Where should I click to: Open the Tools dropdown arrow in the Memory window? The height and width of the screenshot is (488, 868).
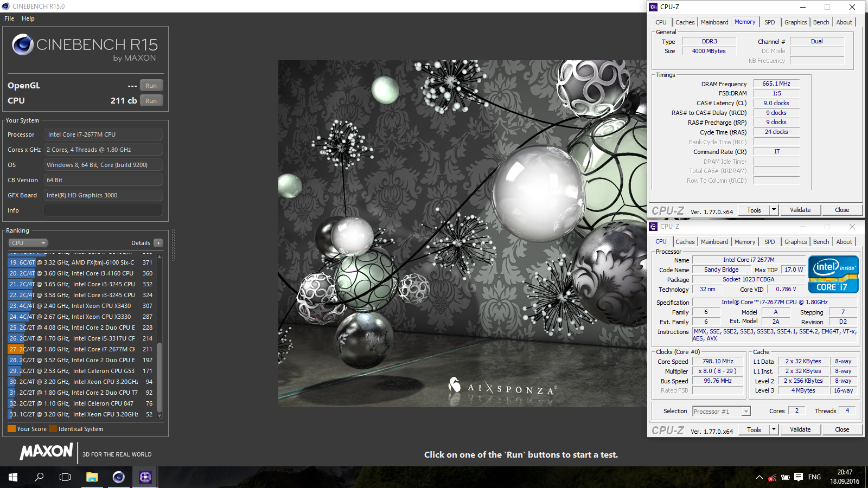(x=774, y=210)
